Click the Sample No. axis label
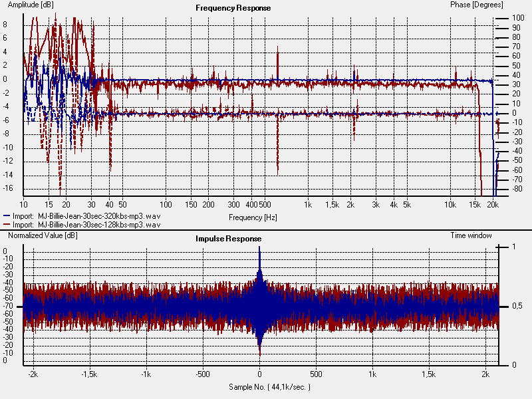Screen dimensions: 532x399 269,387
